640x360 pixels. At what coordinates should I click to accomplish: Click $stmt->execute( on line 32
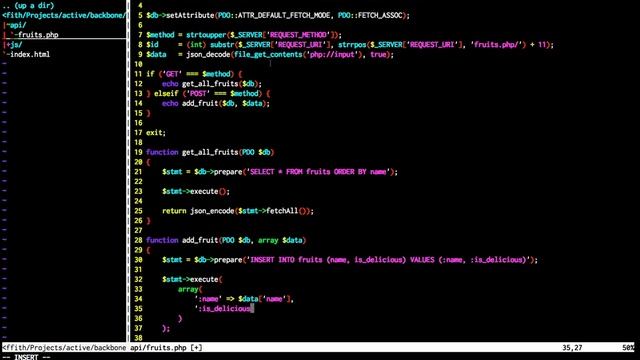click(192, 280)
